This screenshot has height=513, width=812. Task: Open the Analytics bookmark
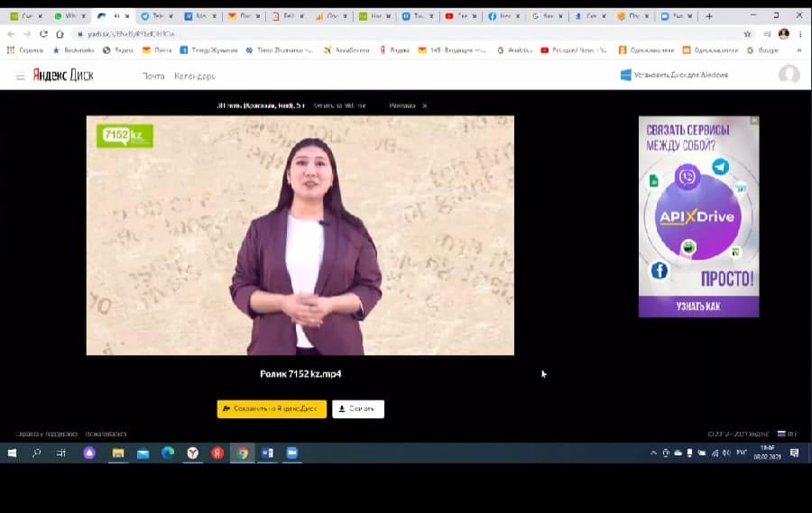coord(515,50)
